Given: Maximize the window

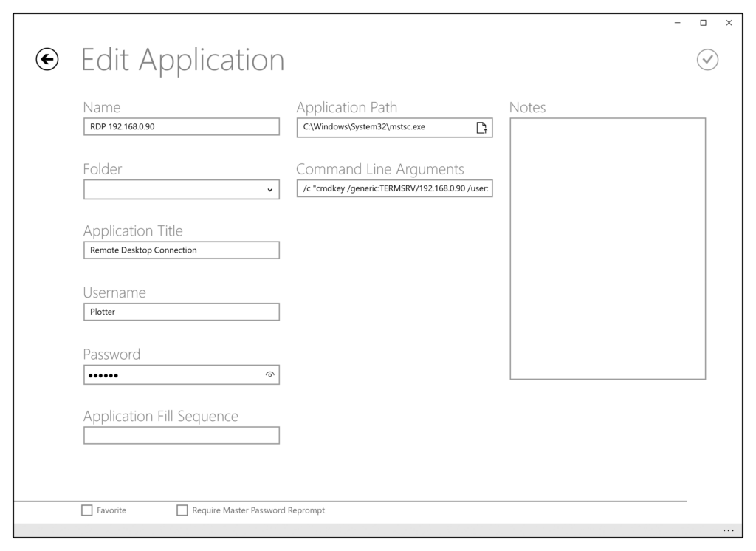Looking at the screenshot, I should point(703,23).
